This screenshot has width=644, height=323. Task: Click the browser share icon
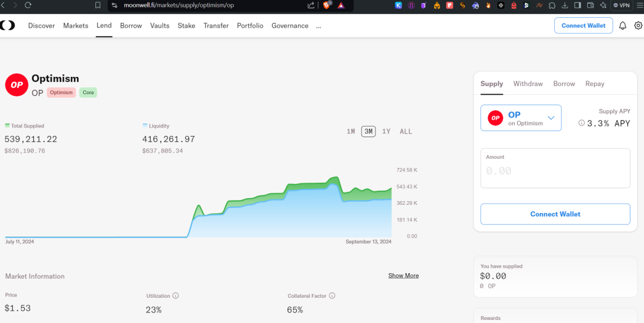coord(311,6)
